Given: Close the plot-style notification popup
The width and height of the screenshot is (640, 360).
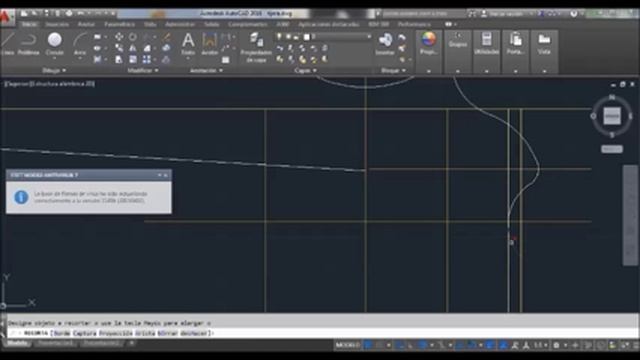Looking at the screenshot, I should click(166, 175).
